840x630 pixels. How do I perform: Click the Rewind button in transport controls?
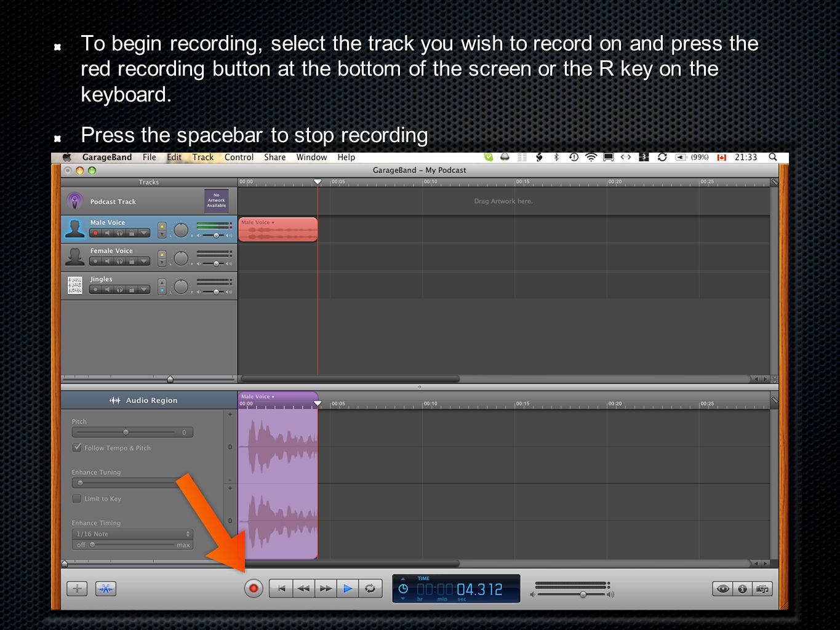click(303, 589)
